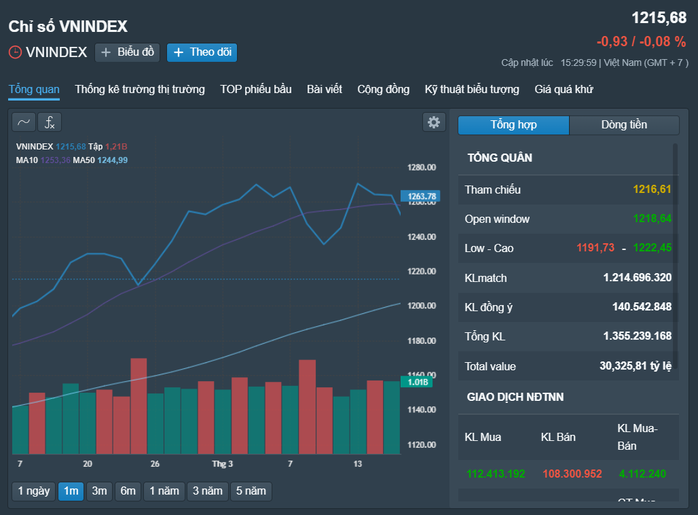
Task: Click Total value 30,325,81 tỷ lệ
Action: [x=635, y=366]
